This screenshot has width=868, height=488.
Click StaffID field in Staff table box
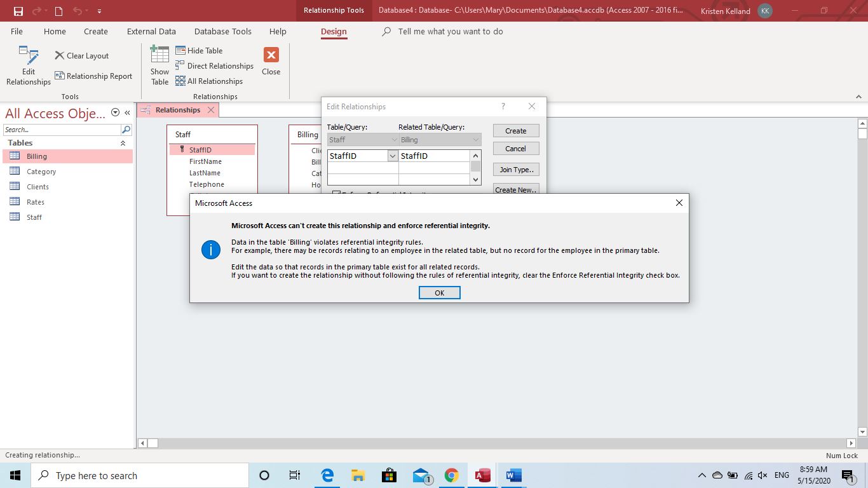pos(212,150)
